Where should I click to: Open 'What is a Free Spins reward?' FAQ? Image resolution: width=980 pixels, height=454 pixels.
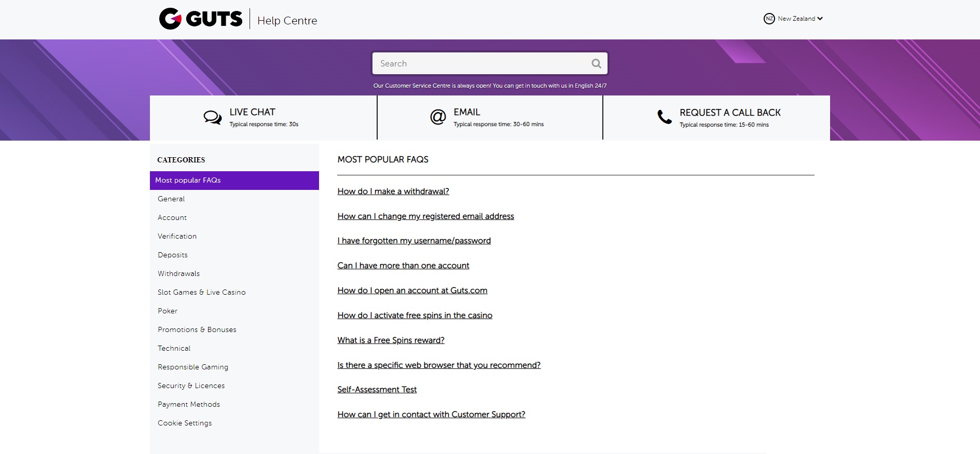tap(391, 340)
